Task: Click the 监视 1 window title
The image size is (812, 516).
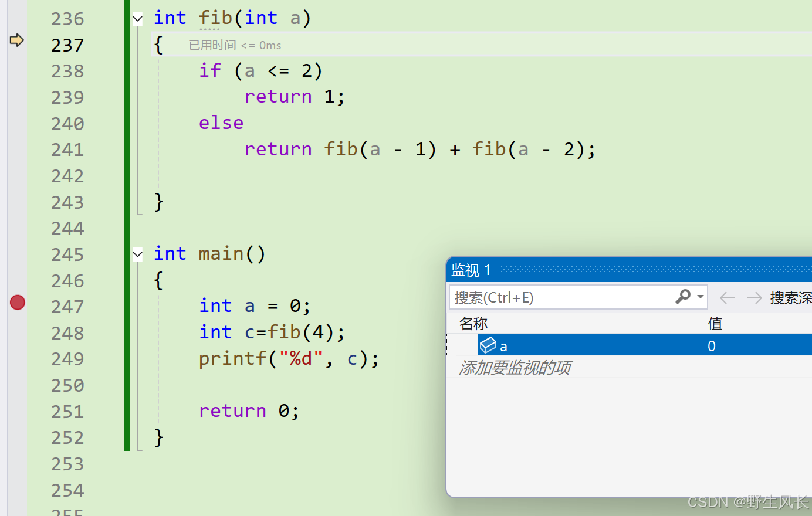Action: 471,270
